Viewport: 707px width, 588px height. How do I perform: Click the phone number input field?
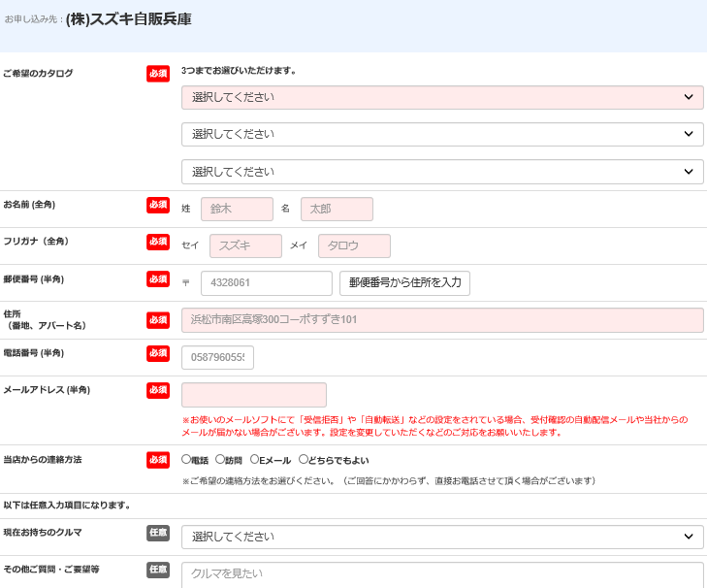[218, 357]
